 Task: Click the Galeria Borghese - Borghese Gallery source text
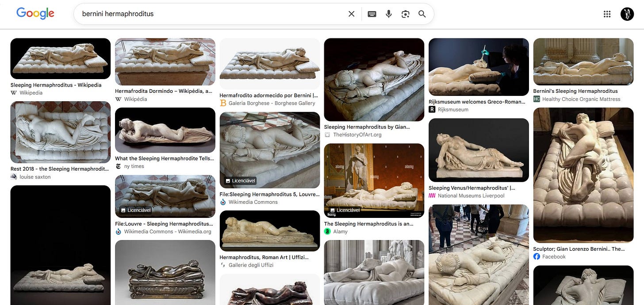point(272,103)
